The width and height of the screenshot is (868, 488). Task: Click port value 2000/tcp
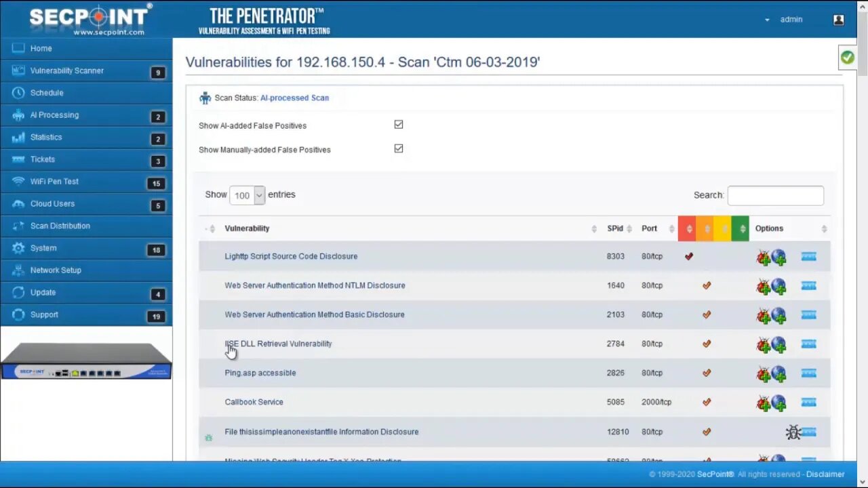pyautogui.click(x=656, y=402)
